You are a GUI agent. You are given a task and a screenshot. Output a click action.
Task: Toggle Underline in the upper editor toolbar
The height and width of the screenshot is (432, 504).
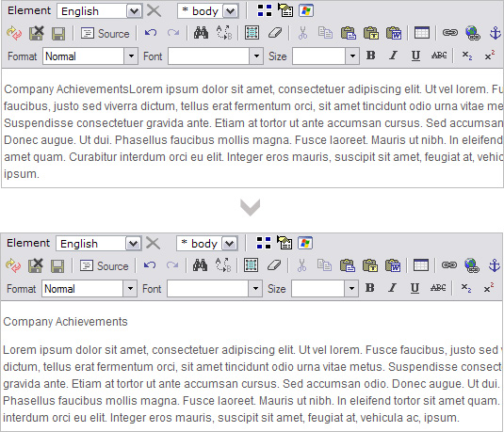pos(415,56)
